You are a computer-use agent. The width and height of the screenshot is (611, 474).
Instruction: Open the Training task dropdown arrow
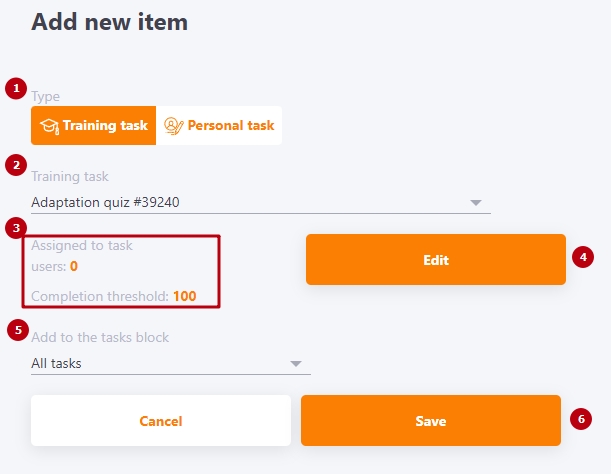pos(476,203)
